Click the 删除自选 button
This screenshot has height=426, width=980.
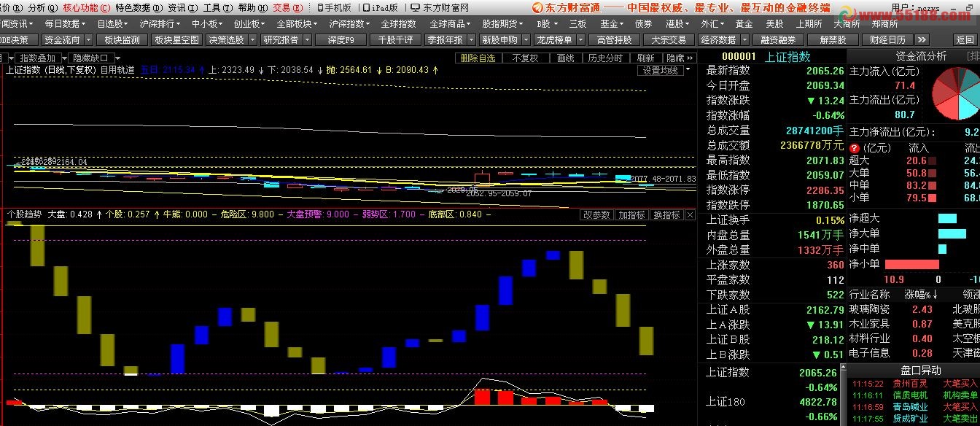(478, 58)
